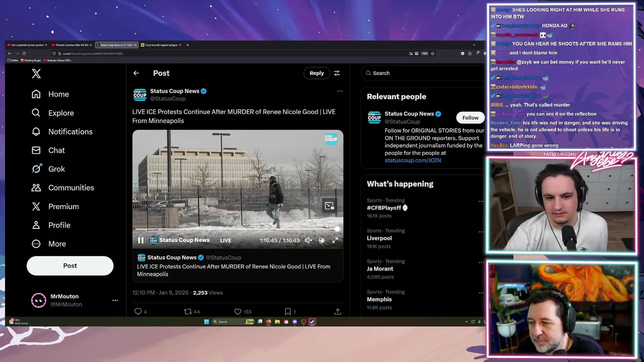The image size is (644, 362).
Task: Enter video fullscreen mode
Action: pos(335,240)
